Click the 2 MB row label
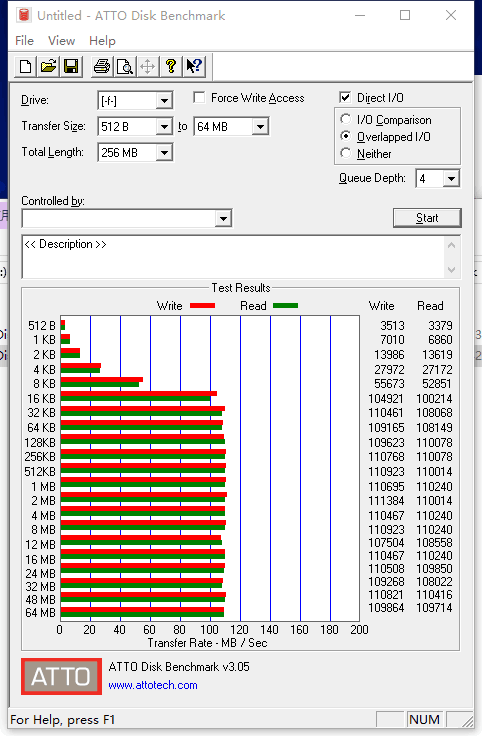This screenshot has width=482, height=736. point(43,501)
